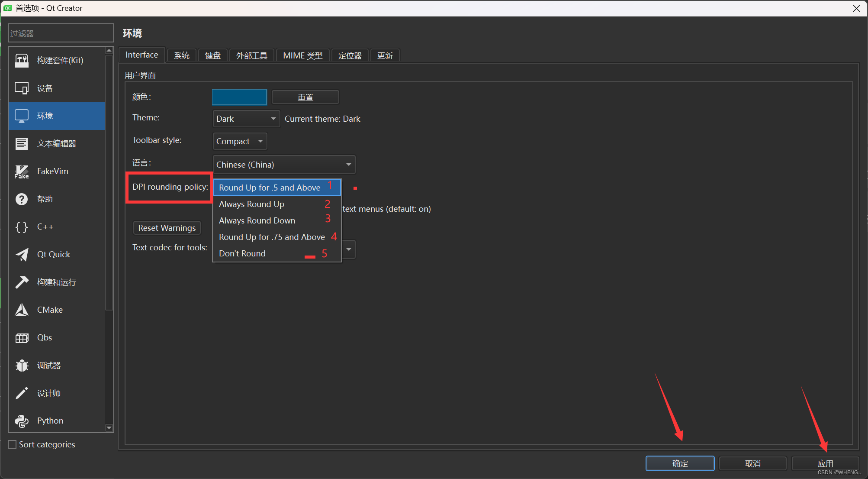Viewport: 868px width, 479px height.
Task: Expand the Toolbar style Compact dropdown
Action: pyautogui.click(x=240, y=141)
